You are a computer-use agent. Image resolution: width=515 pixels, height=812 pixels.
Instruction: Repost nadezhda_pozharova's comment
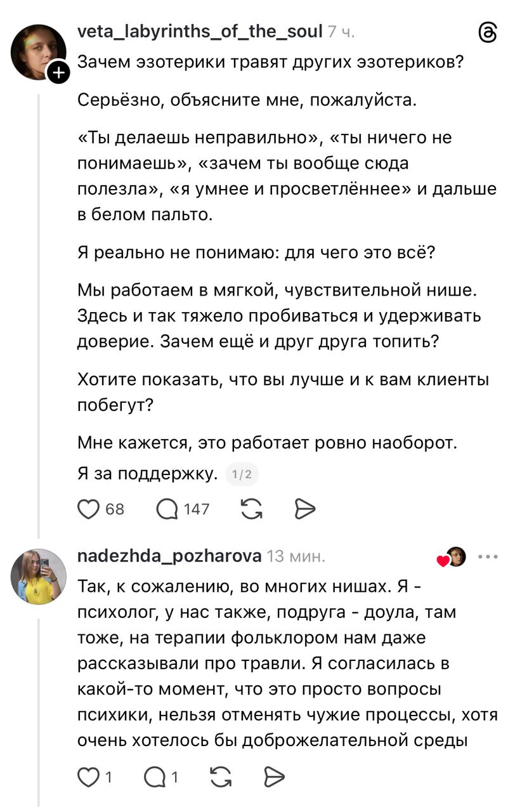[219, 776]
